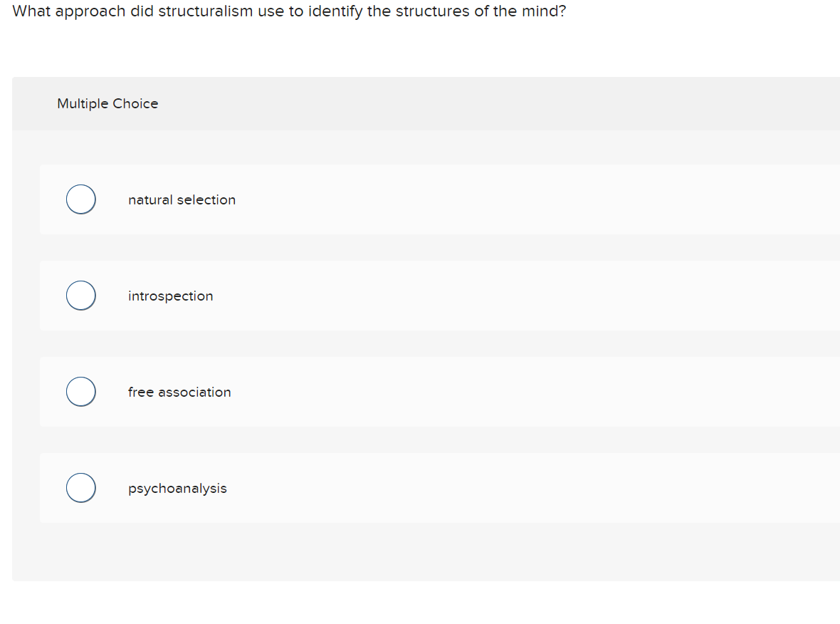
Task: Select the radio button for free association
Action: click(80, 391)
